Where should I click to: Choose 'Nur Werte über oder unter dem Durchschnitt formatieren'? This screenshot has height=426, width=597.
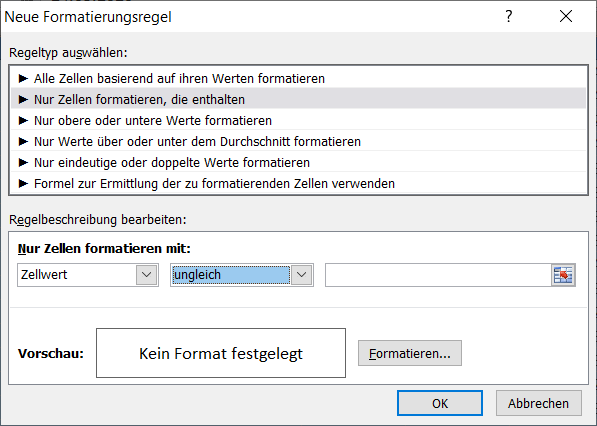point(298,141)
